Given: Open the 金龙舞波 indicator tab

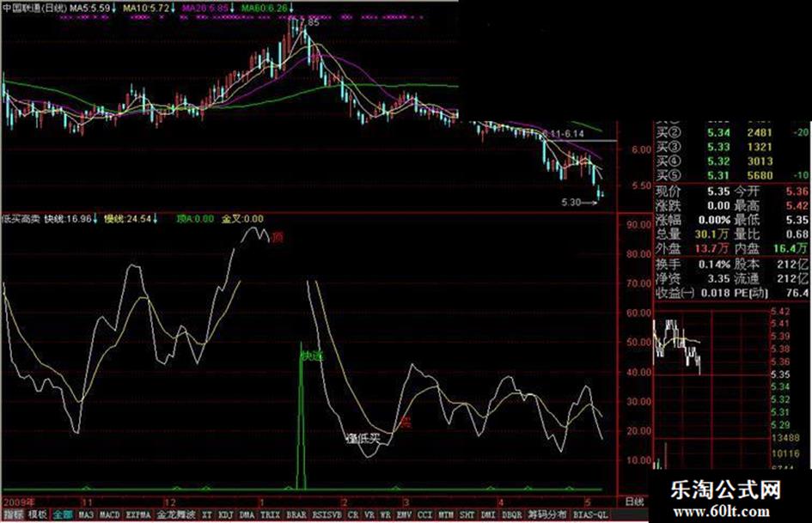Looking at the screenshot, I should (x=175, y=515).
